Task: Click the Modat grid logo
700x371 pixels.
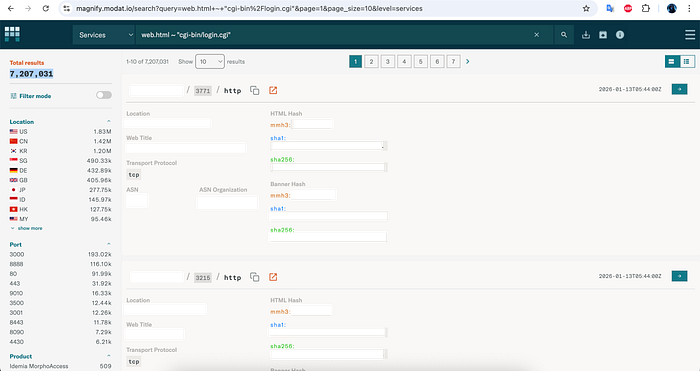Action: 12,34
